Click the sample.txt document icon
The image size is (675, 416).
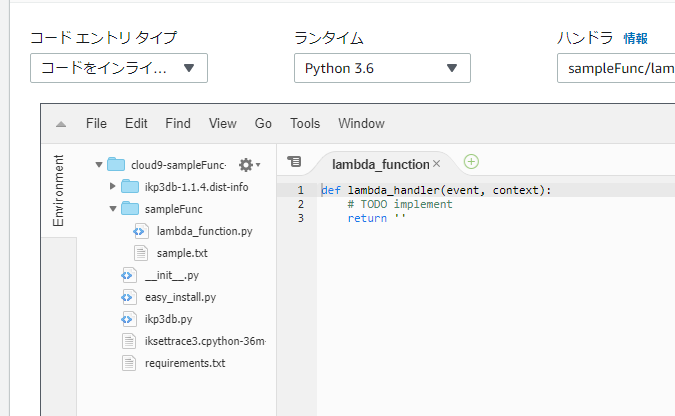141,253
